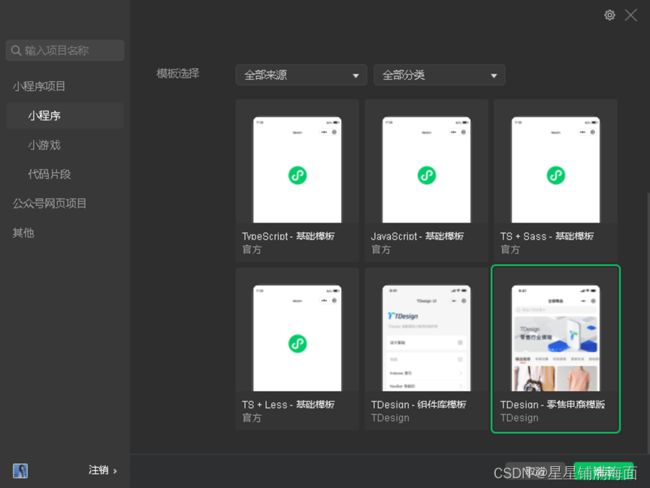Image resolution: width=650 pixels, height=488 pixels.
Task: Click TDesign logo in 组件库模板 preview
Action: pyautogui.click(x=403, y=316)
